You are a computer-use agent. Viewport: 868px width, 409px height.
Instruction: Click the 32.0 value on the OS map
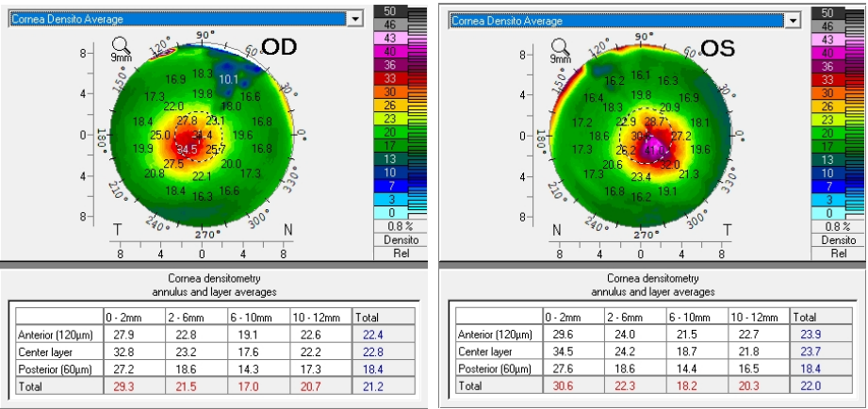[669, 164]
